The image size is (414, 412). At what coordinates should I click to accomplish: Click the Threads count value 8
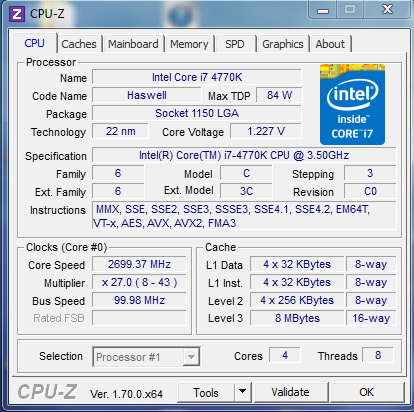378,355
